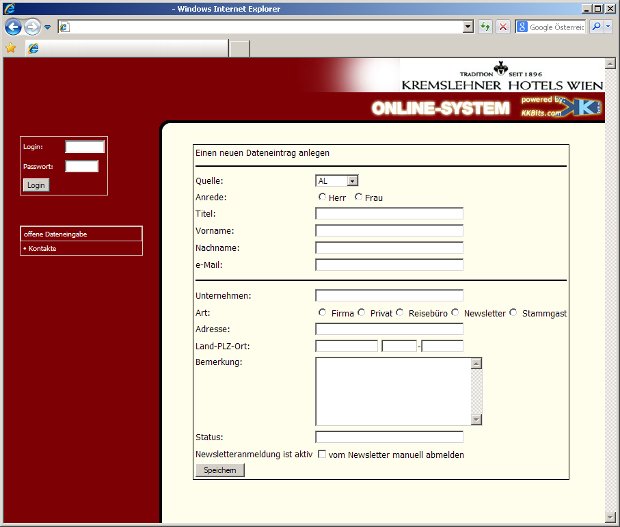Click the browser Back arrow button

13,27
